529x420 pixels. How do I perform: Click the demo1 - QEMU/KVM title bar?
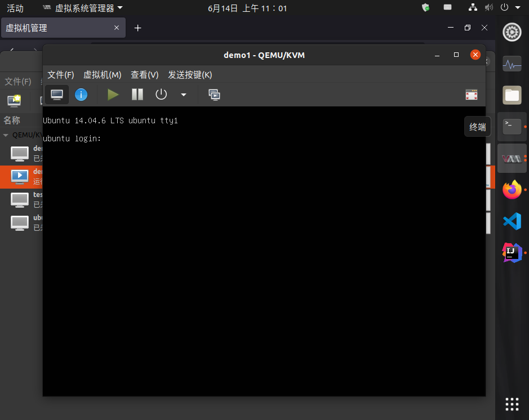(x=264, y=55)
